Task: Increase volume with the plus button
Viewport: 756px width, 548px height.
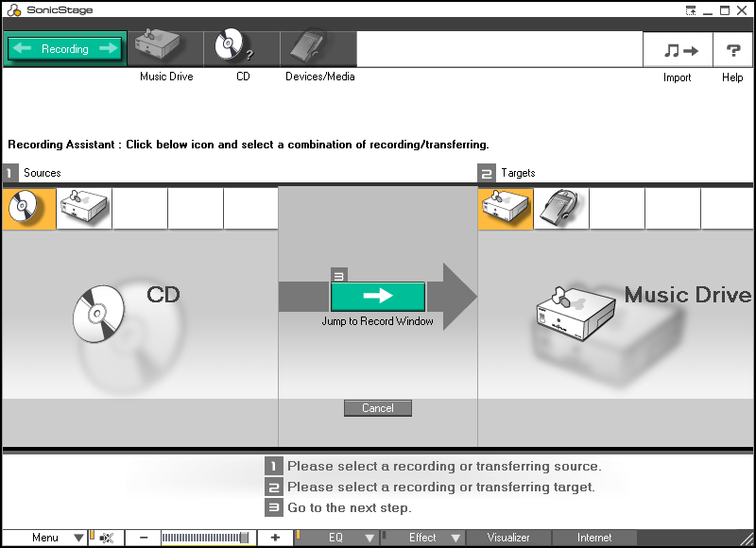Action: click(275, 538)
